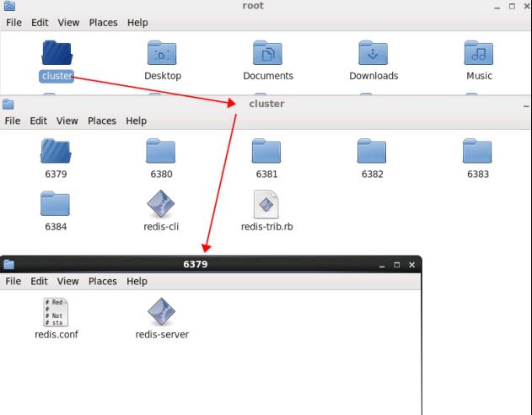
Task: Open File menu in 6379 window
Action: point(13,281)
